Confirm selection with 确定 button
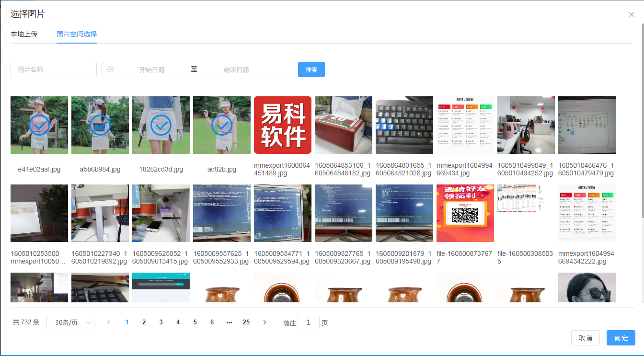Image resolution: width=644 pixels, height=356 pixels. coord(621,338)
